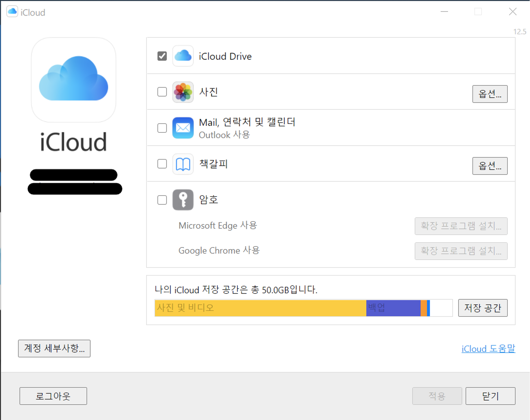Click the 암호 label
Viewport: 530px width, 420px height.
(209, 200)
